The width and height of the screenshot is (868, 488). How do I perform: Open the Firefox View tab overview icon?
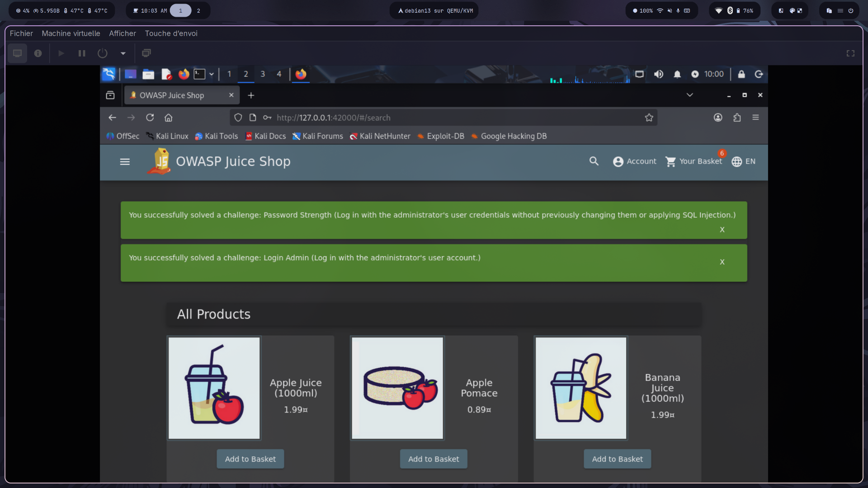(x=110, y=95)
